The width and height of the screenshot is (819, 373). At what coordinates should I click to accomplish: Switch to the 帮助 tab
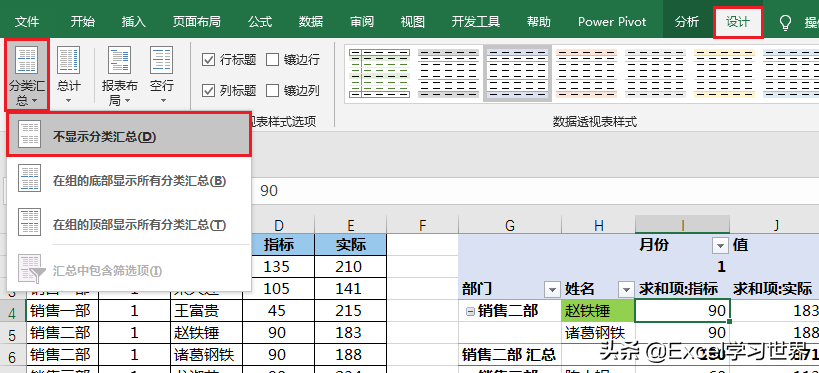point(539,21)
